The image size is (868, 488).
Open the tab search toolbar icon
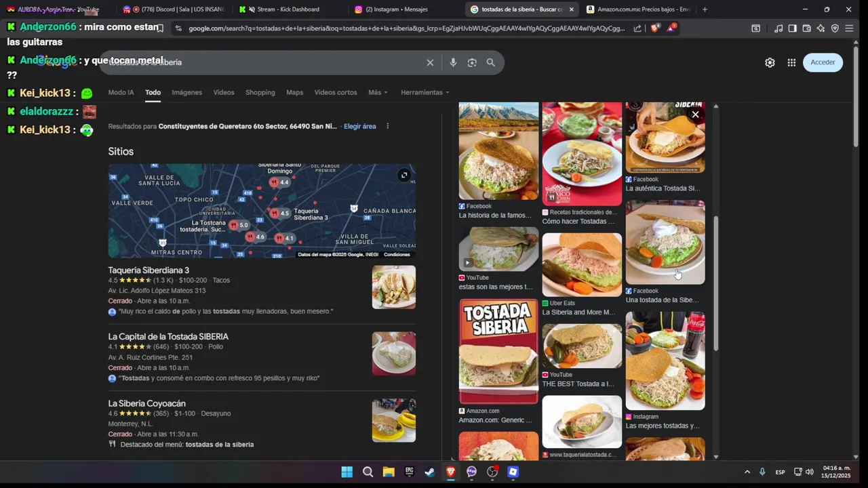[x=755, y=28]
